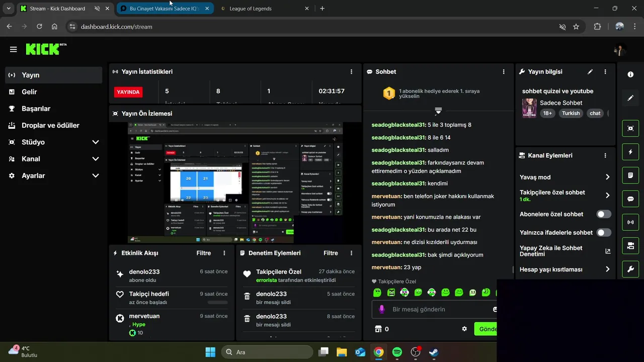The height and width of the screenshot is (362, 644).
Task: Toggle moderation log document widget button
Action: coord(630,175)
